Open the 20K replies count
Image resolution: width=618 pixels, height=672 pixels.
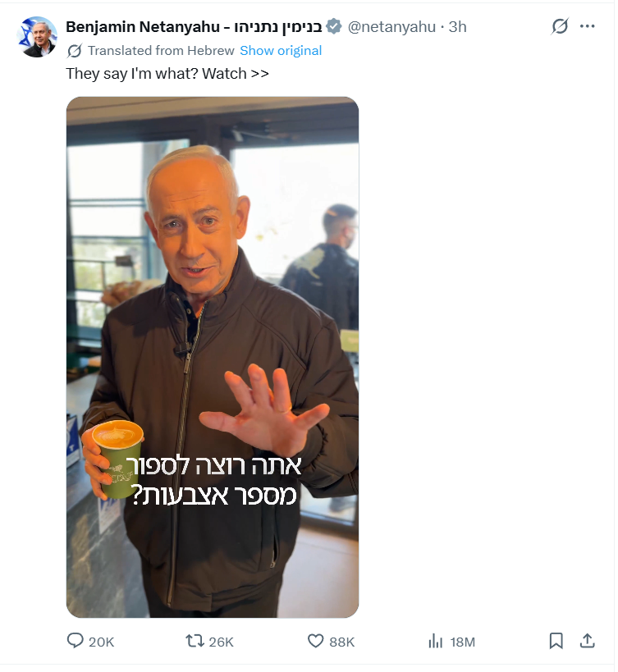pyautogui.click(x=101, y=642)
